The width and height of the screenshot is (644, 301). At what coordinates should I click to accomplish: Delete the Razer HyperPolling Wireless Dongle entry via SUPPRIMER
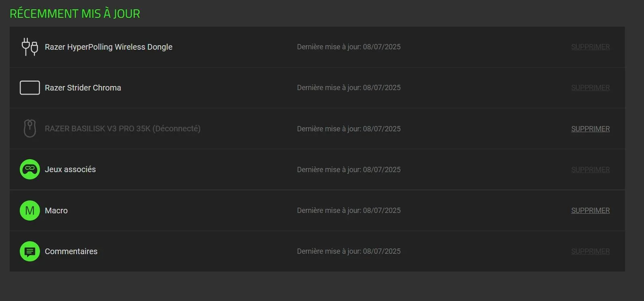[x=590, y=47]
